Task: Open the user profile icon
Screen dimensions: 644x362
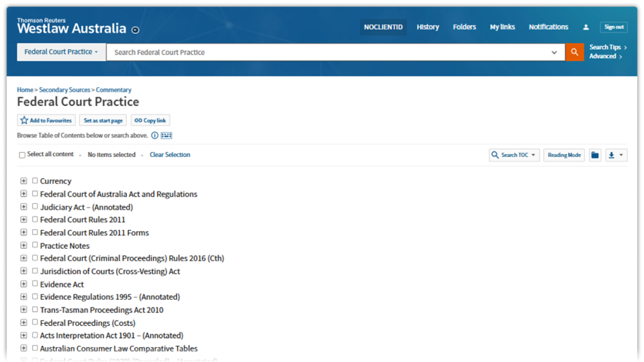Action: tap(586, 27)
